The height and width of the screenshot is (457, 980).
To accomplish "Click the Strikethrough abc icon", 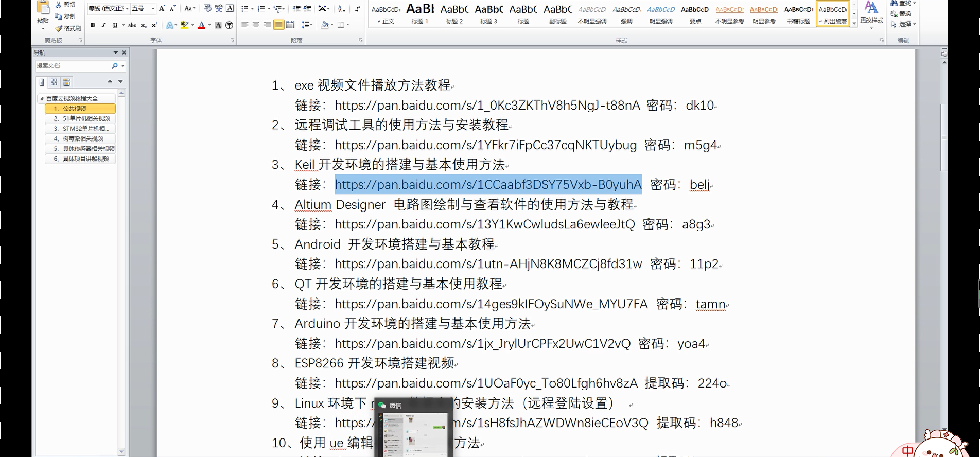I will pyautogui.click(x=132, y=25).
